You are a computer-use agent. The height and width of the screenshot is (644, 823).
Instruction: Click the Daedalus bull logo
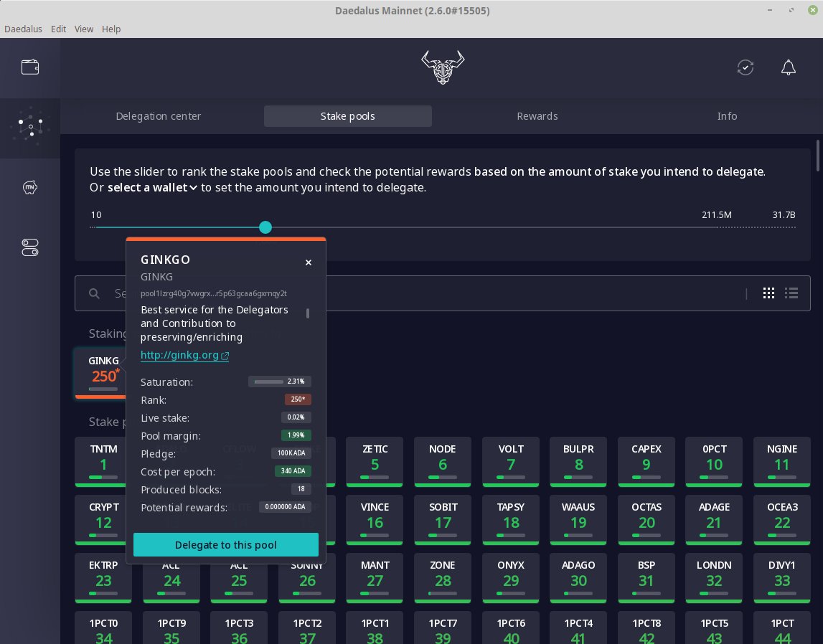pyautogui.click(x=443, y=67)
